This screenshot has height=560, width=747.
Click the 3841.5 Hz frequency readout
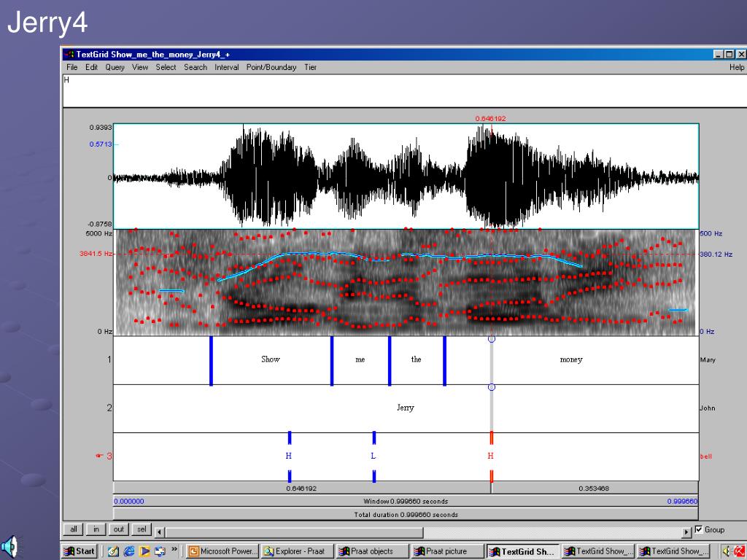click(96, 254)
